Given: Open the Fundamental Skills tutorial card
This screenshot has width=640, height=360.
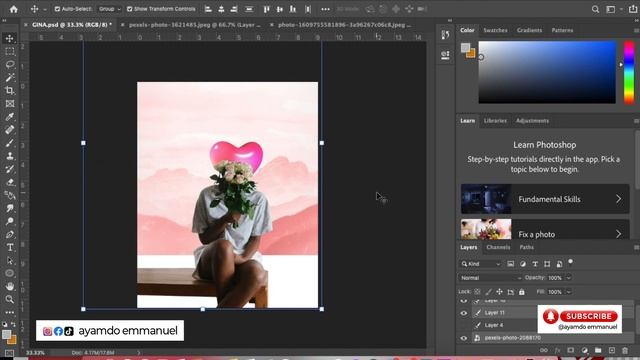Looking at the screenshot, I should coord(545,199).
